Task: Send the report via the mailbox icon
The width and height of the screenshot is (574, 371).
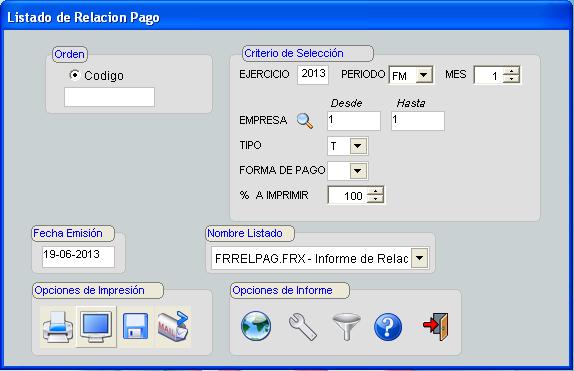Action: (x=173, y=326)
